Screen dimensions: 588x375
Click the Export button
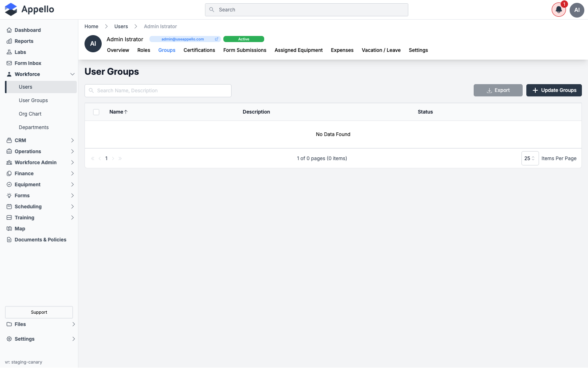498,90
